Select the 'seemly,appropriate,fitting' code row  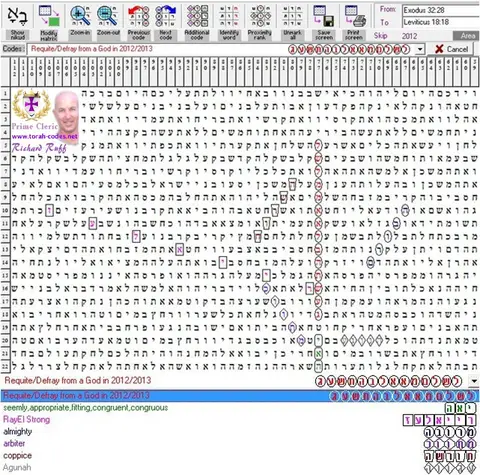pos(240,408)
